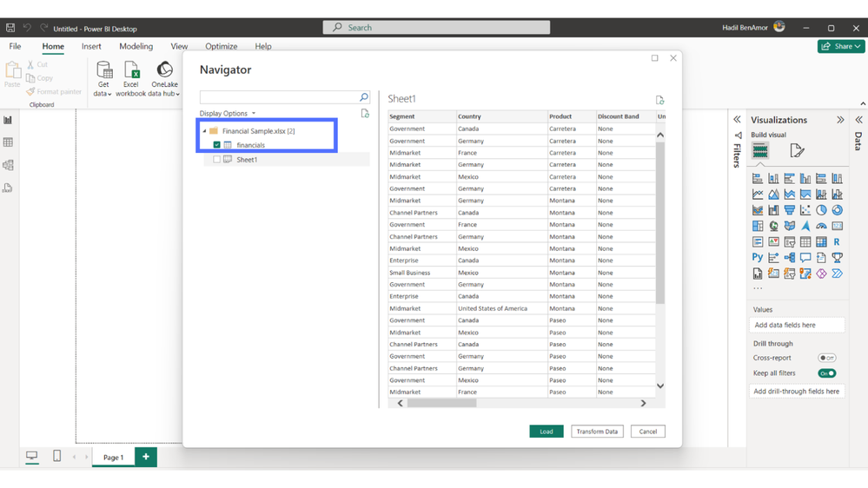The image size is (868, 488).
Task: Select the Q&A speech bubble visual
Action: [805, 257]
